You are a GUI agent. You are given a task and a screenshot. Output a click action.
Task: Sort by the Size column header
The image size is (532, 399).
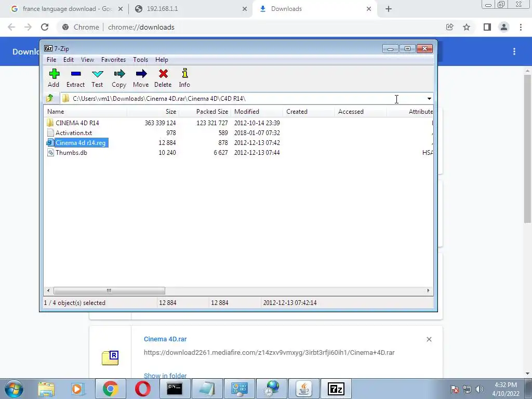(153, 112)
